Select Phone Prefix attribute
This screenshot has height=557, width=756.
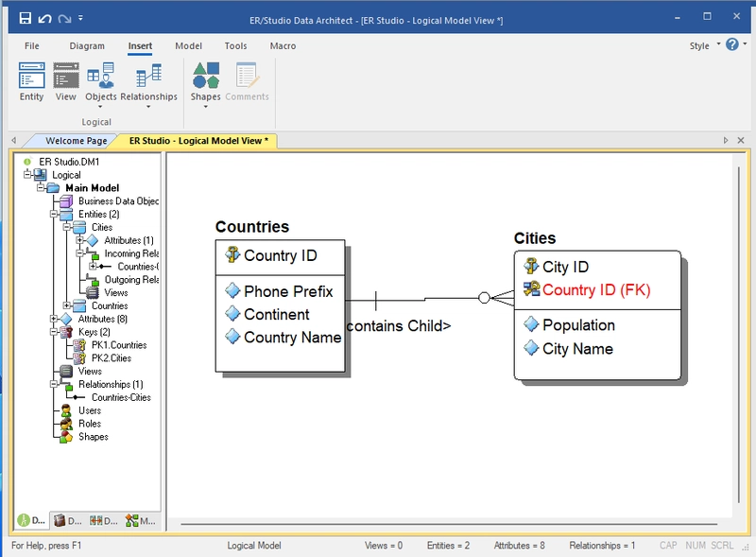pos(288,291)
